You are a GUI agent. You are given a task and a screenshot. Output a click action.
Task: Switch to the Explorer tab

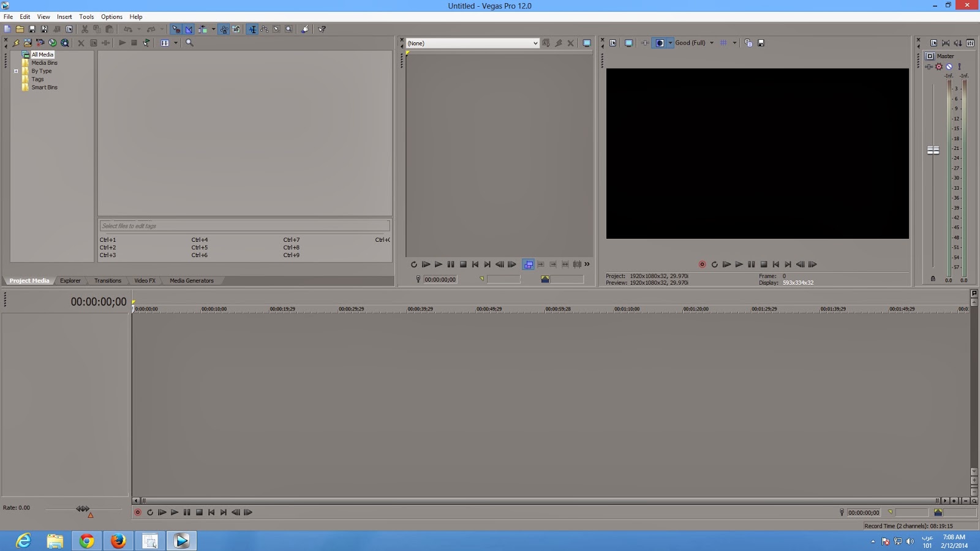(70, 280)
